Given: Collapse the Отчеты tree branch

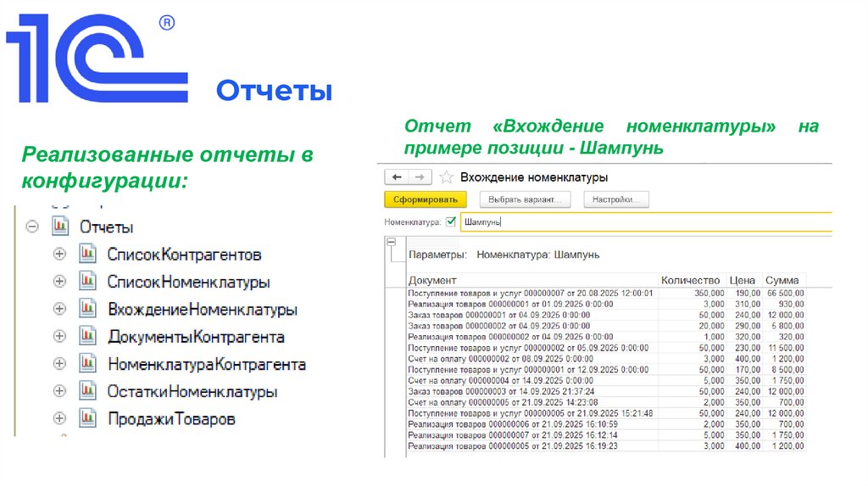Looking at the screenshot, I should [32, 227].
